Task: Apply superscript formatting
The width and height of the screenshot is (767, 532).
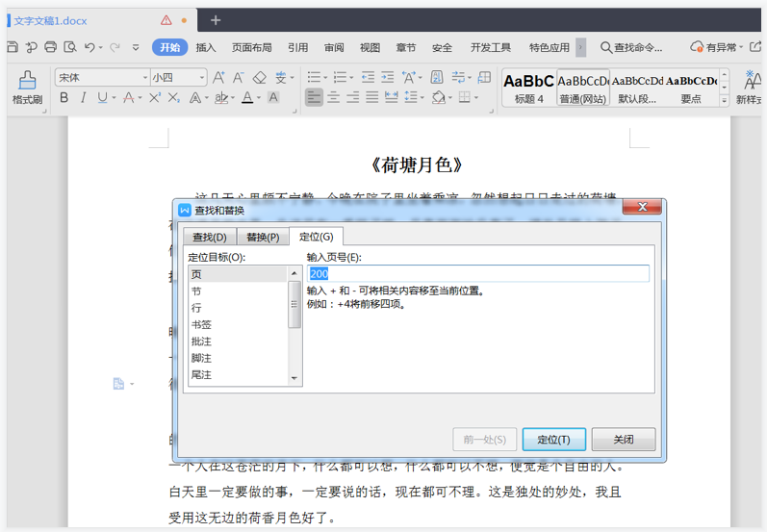Action: (155, 98)
